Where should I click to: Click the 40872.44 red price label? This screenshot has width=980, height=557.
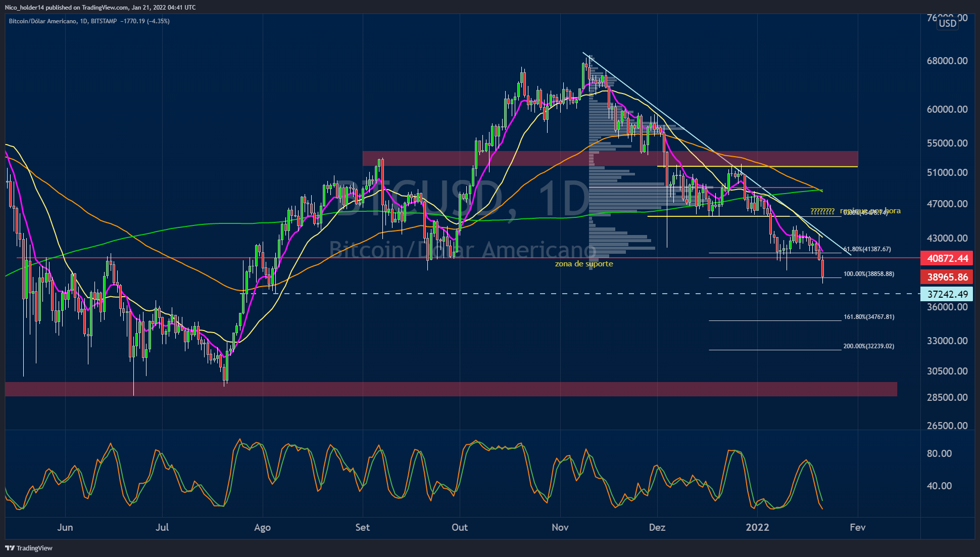click(947, 258)
